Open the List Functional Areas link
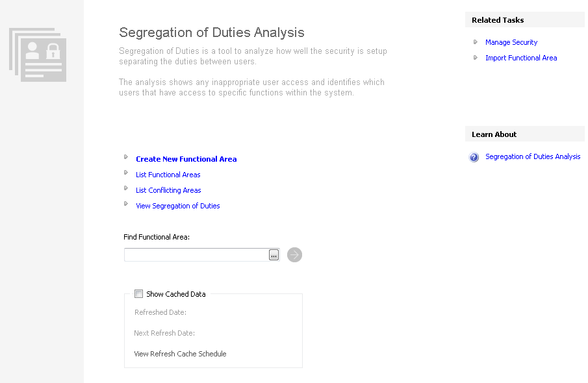 [x=168, y=175]
